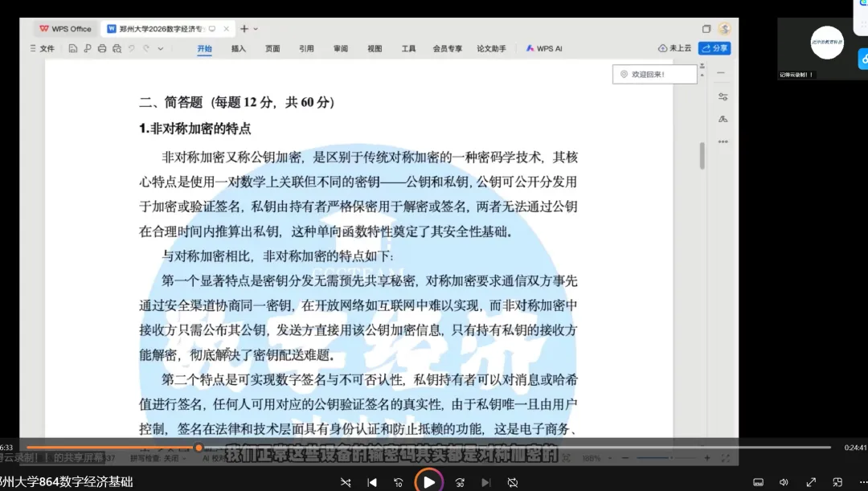Click the side panel style format icon
This screenshot has height=491, width=868.
pyautogui.click(x=723, y=119)
